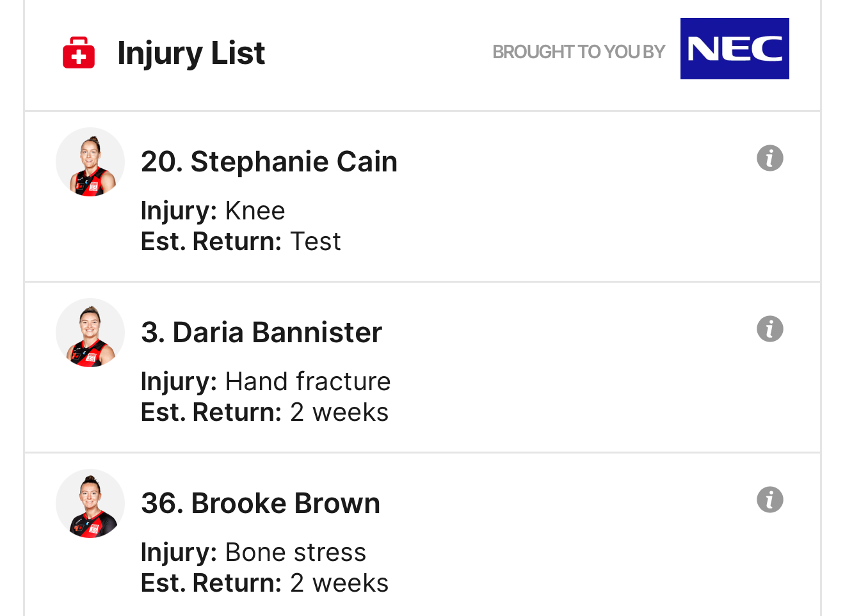Open Stephanie Cain's player photo
Screen dimensions: 845x616
pos(90,162)
